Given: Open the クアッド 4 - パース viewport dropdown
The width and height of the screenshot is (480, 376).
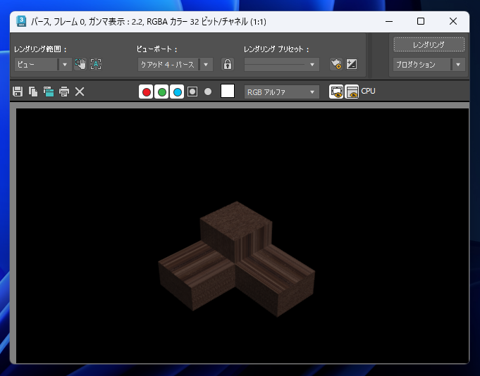Looking at the screenshot, I should (175, 65).
